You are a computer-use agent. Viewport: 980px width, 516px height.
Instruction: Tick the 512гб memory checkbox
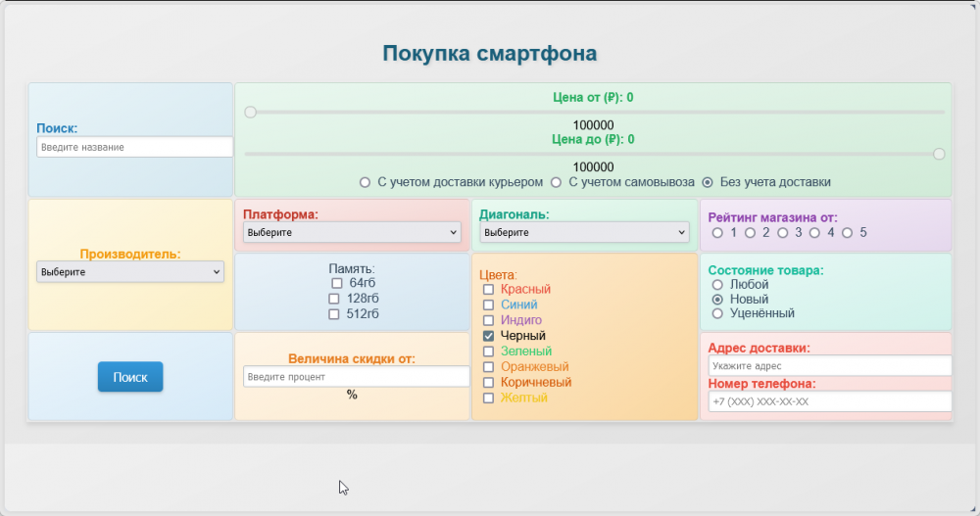[334, 314]
